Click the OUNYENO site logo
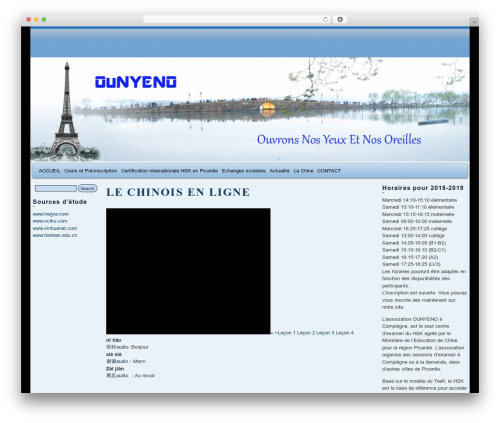 (x=136, y=82)
